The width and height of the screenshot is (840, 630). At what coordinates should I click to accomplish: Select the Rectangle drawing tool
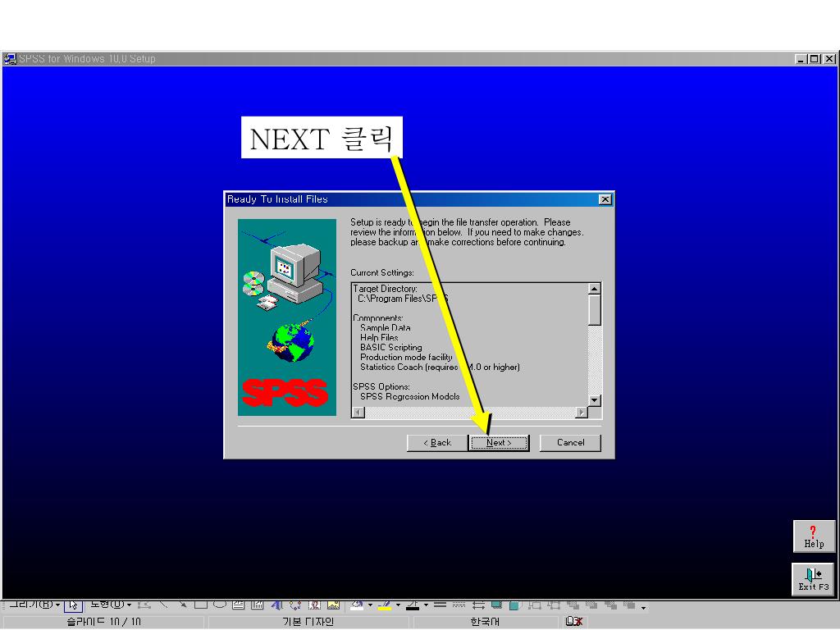pyautogui.click(x=201, y=605)
